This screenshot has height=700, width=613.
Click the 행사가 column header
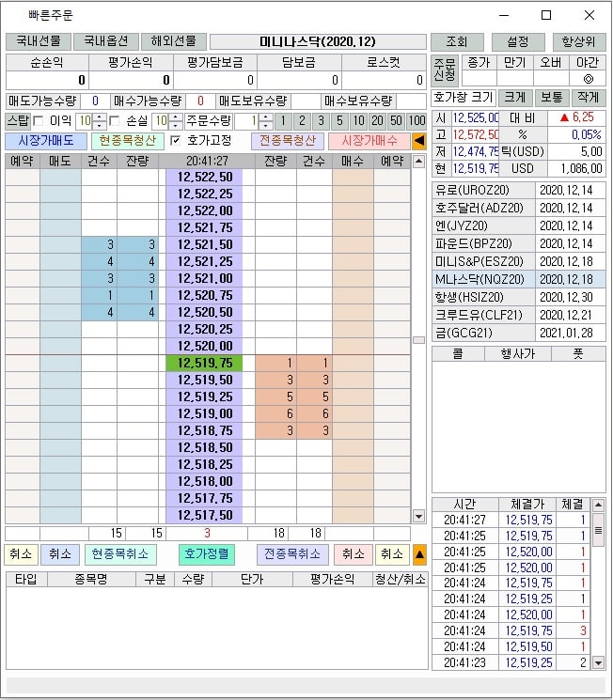tap(518, 354)
